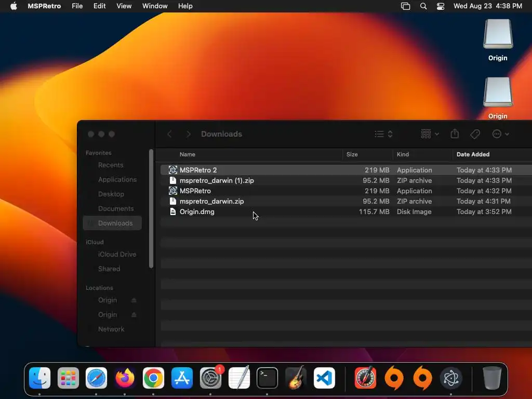The width and height of the screenshot is (532, 399).
Task: Open the View menu
Action: 124,6
